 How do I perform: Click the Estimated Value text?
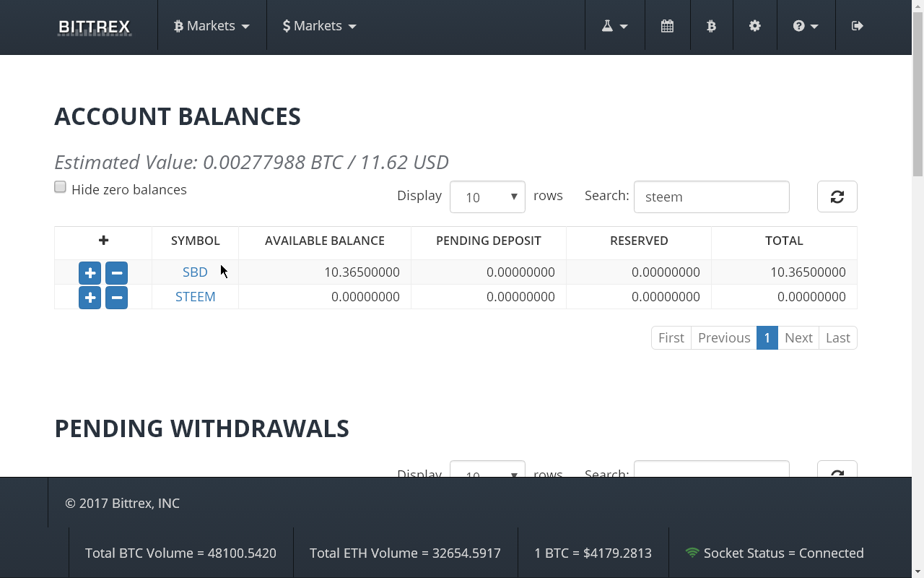point(252,162)
